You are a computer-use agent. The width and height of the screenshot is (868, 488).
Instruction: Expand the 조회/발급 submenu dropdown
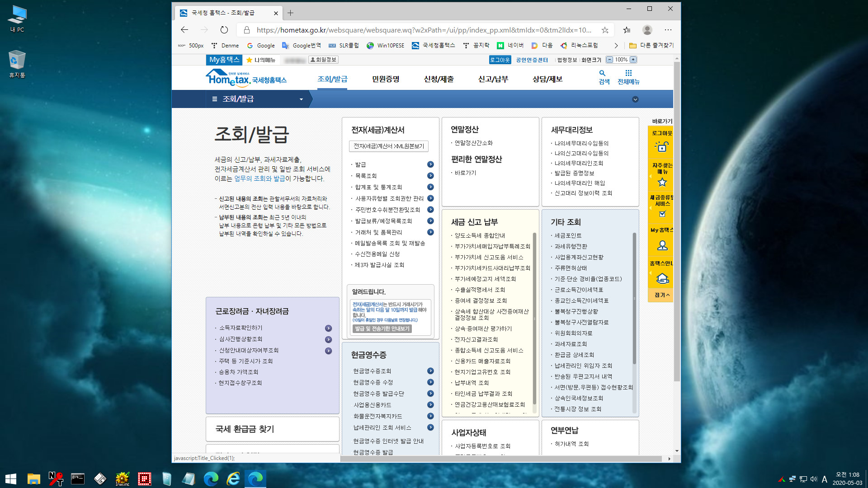tap(301, 99)
